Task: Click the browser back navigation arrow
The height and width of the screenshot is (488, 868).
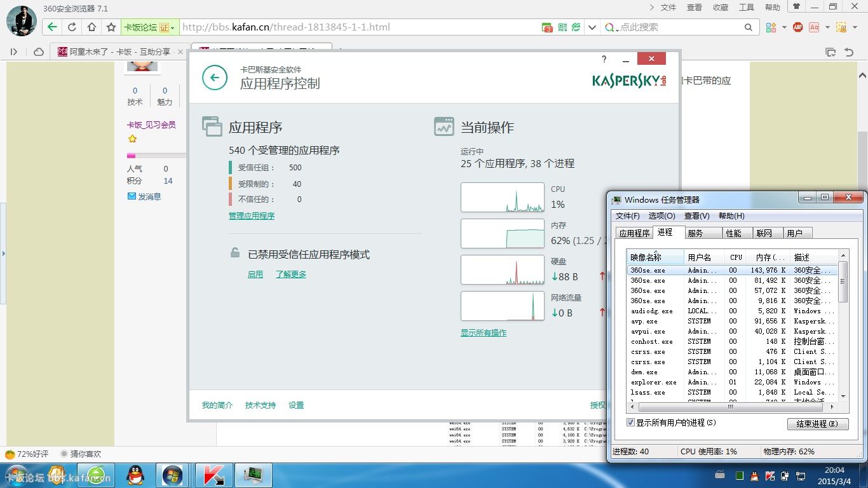Action: [53, 27]
